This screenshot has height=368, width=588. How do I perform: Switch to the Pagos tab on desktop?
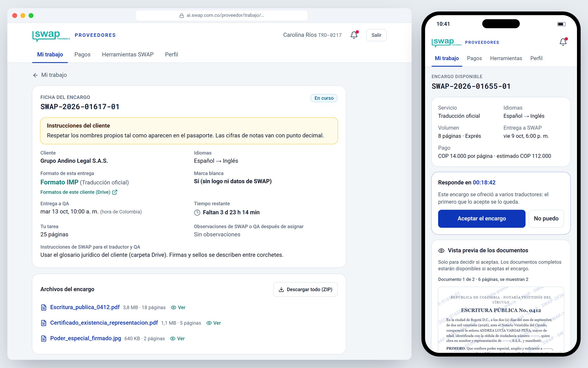click(x=82, y=54)
